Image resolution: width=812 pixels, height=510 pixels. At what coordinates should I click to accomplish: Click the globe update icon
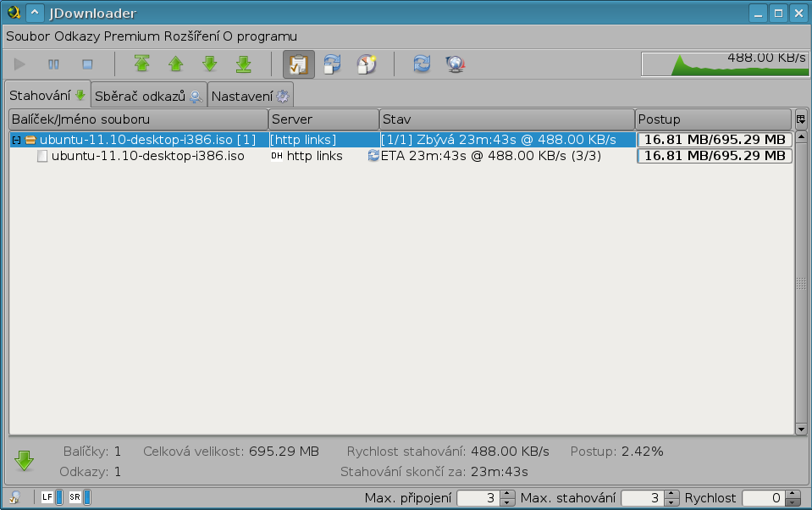pos(456,64)
